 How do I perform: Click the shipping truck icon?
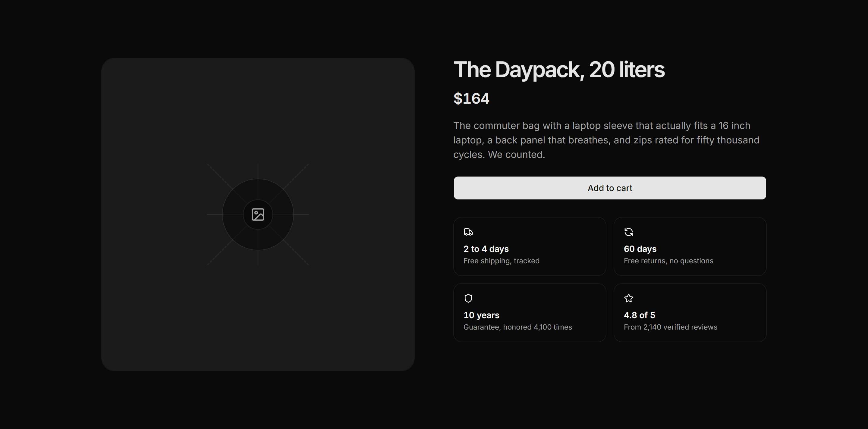pyautogui.click(x=468, y=232)
